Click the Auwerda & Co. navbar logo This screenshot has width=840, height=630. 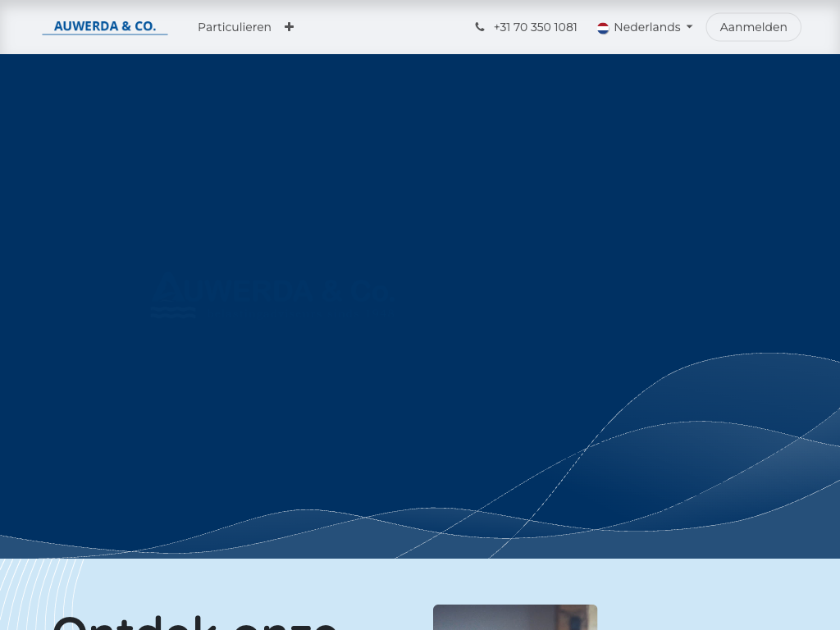pos(105,26)
